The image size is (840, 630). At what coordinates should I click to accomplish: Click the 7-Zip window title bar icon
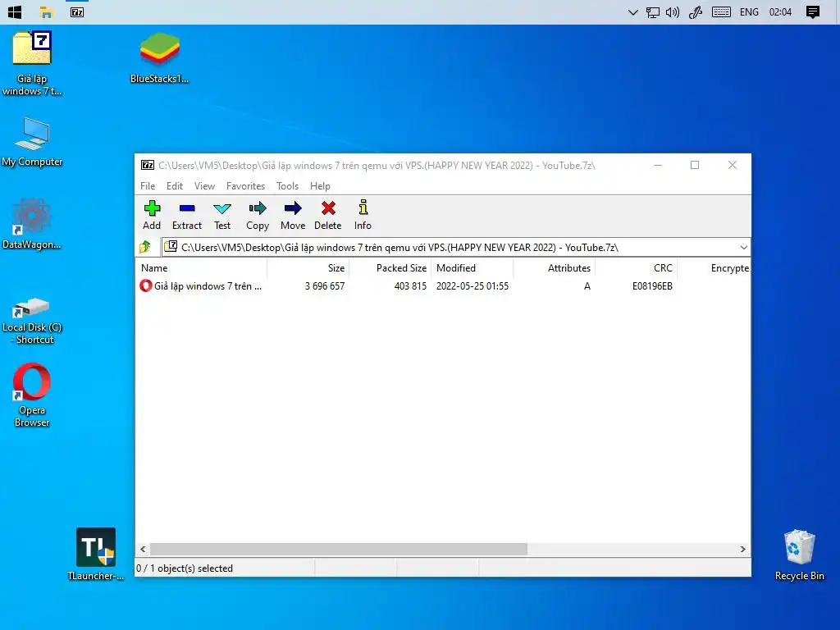coord(148,165)
